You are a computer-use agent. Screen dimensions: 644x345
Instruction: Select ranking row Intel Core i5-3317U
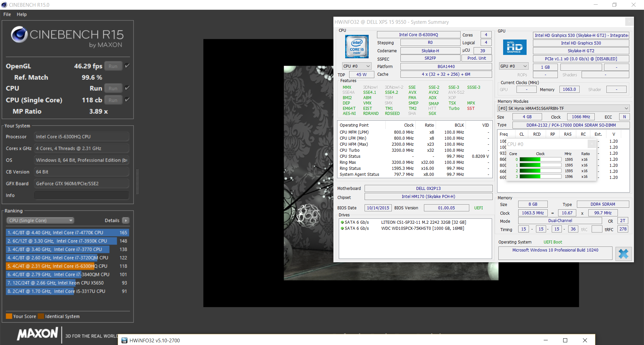67,291
